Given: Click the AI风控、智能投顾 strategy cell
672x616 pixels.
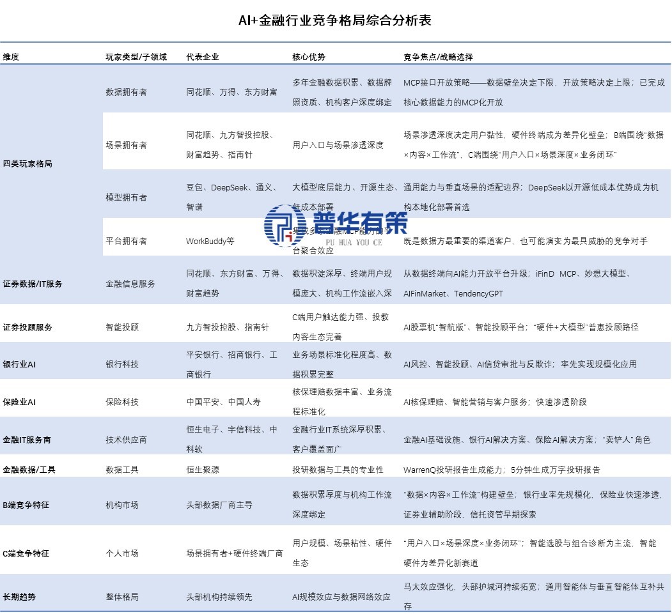Looking at the screenshot, I should pos(520,364).
